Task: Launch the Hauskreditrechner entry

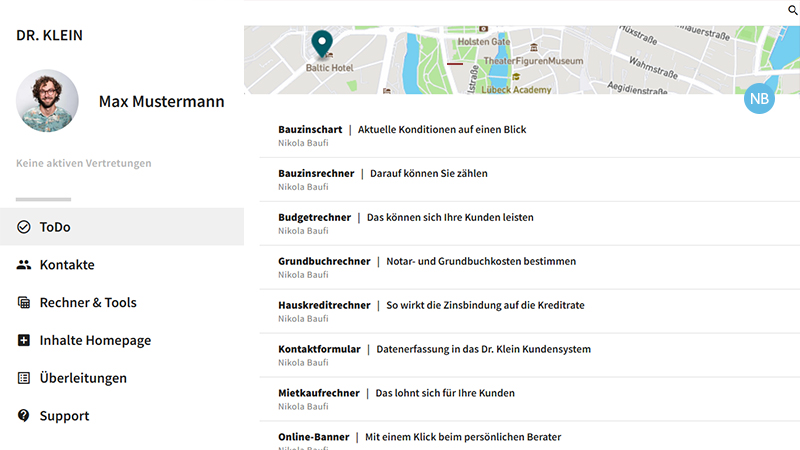Action: (324, 305)
